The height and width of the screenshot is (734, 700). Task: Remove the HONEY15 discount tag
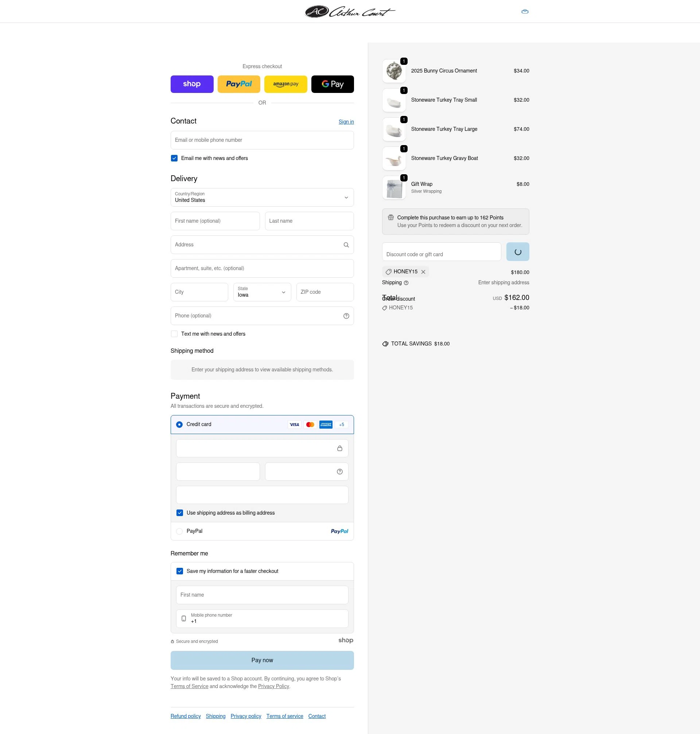click(424, 272)
